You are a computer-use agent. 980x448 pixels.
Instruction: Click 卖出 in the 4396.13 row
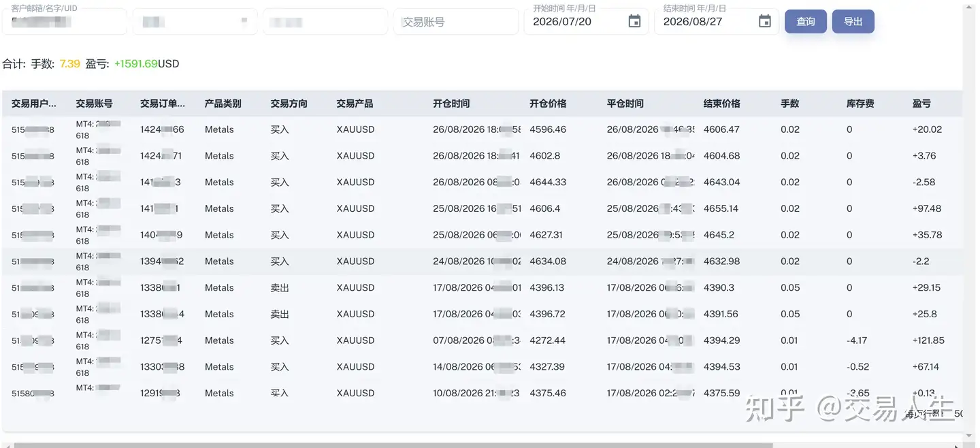tap(280, 288)
